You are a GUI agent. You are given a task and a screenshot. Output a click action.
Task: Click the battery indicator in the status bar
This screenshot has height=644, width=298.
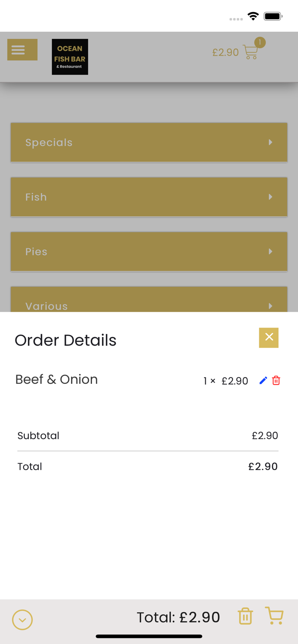coord(272,16)
